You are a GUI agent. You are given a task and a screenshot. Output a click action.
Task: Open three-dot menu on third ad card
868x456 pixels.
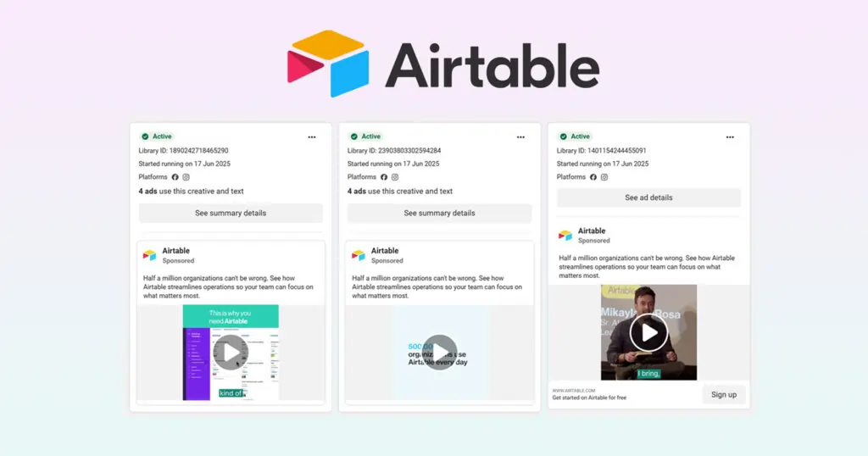(730, 136)
